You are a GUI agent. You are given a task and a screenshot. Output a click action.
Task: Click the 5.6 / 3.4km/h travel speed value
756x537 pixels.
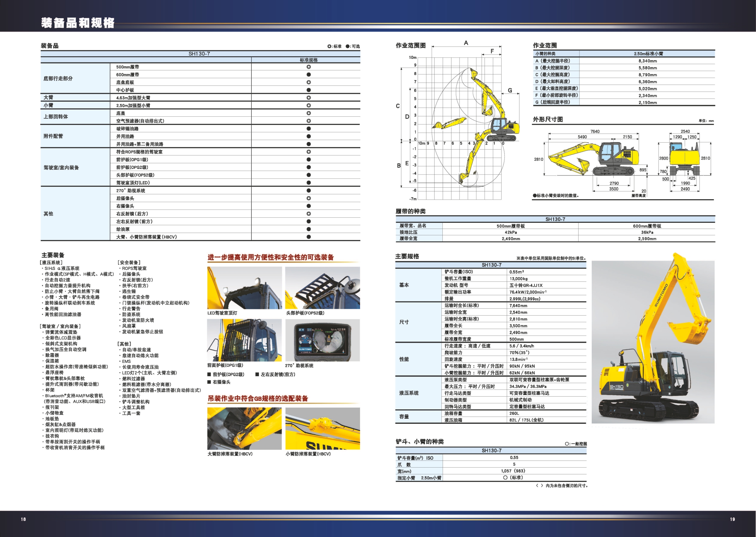(522, 346)
